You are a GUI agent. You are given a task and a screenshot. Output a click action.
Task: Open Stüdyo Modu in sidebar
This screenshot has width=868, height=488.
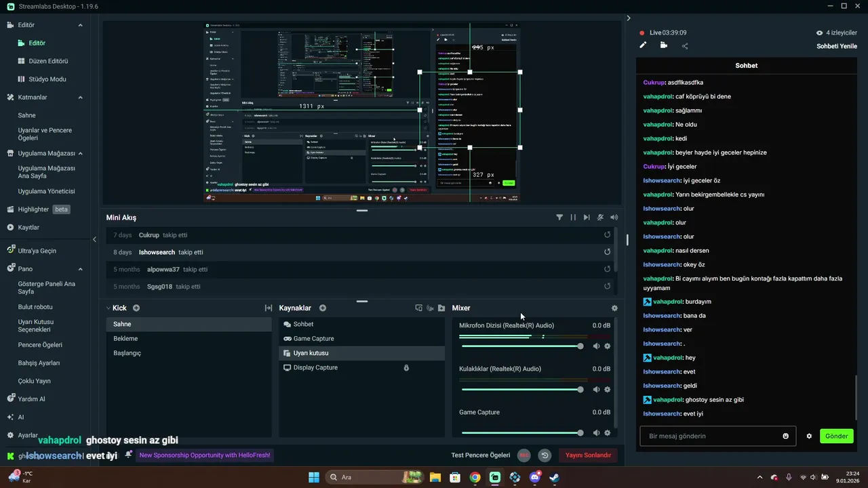(47, 79)
